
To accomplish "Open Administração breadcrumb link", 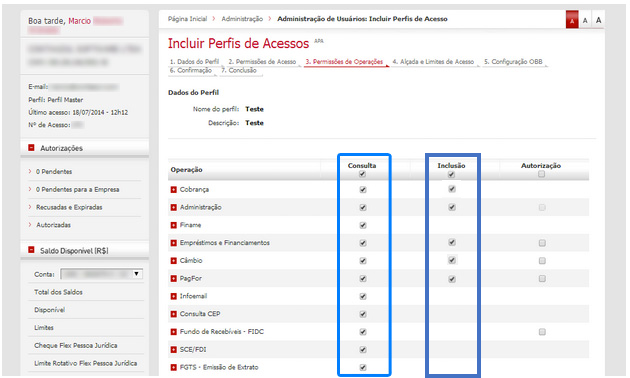I will [242, 19].
